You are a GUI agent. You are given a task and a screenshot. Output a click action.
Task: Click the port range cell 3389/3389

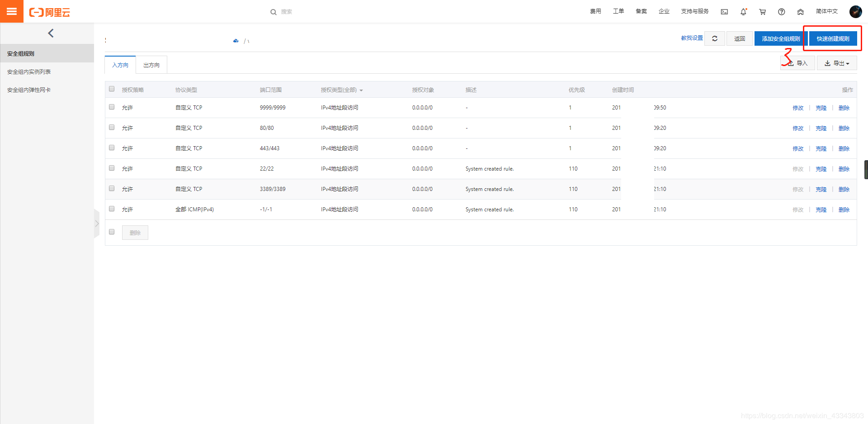(273, 189)
